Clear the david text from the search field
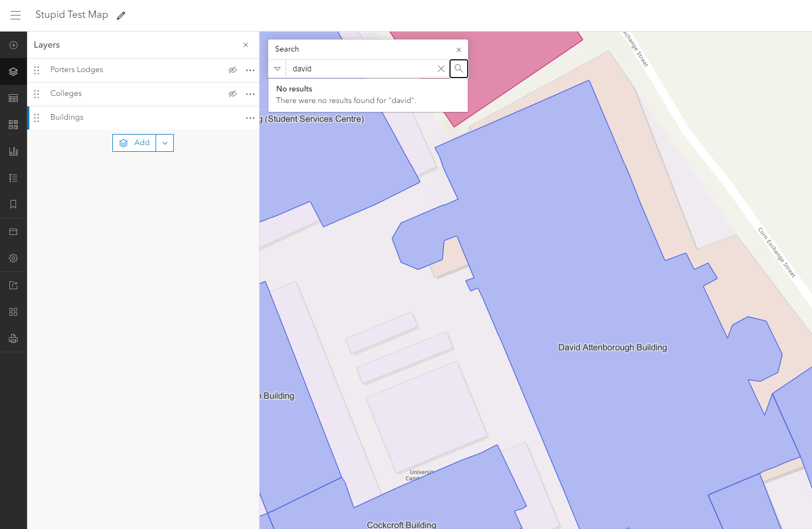Viewport: 812px width, 529px height. pyautogui.click(x=441, y=68)
